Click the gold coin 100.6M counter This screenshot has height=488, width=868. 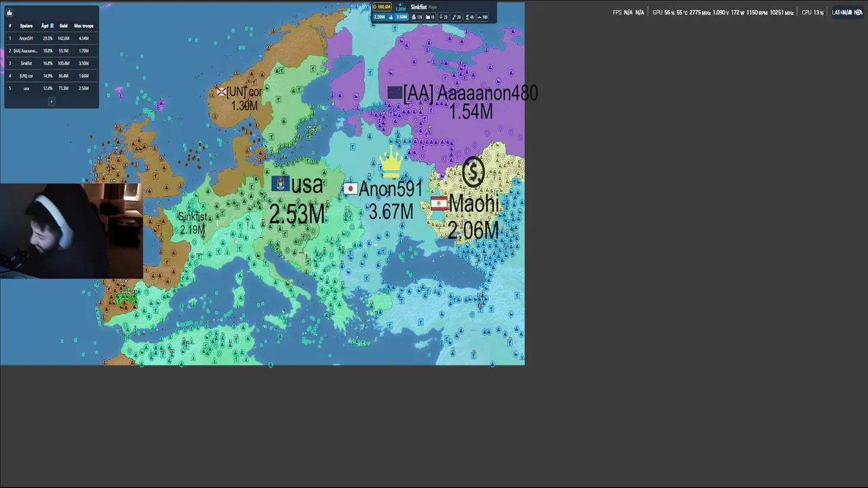click(382, 7)
